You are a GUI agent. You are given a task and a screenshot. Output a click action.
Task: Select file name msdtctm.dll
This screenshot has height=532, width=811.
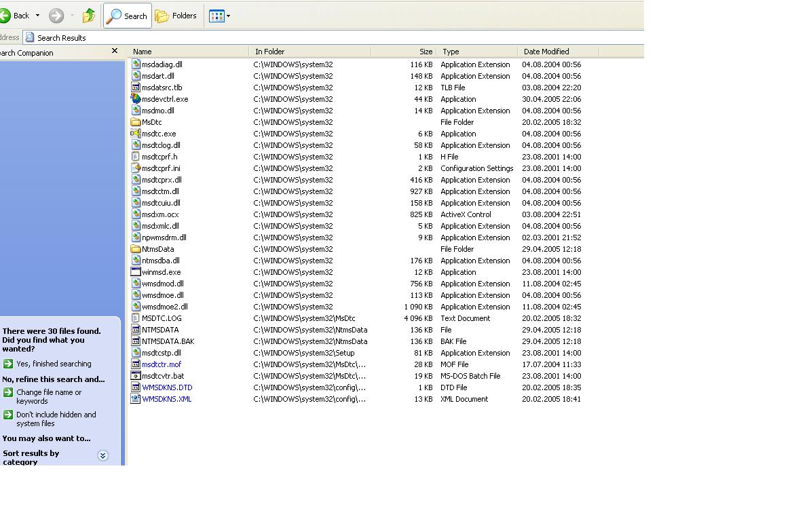point(160,191)
